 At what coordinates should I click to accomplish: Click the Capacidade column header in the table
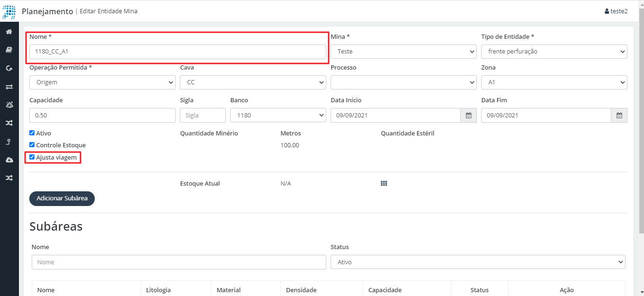[385, 290]
